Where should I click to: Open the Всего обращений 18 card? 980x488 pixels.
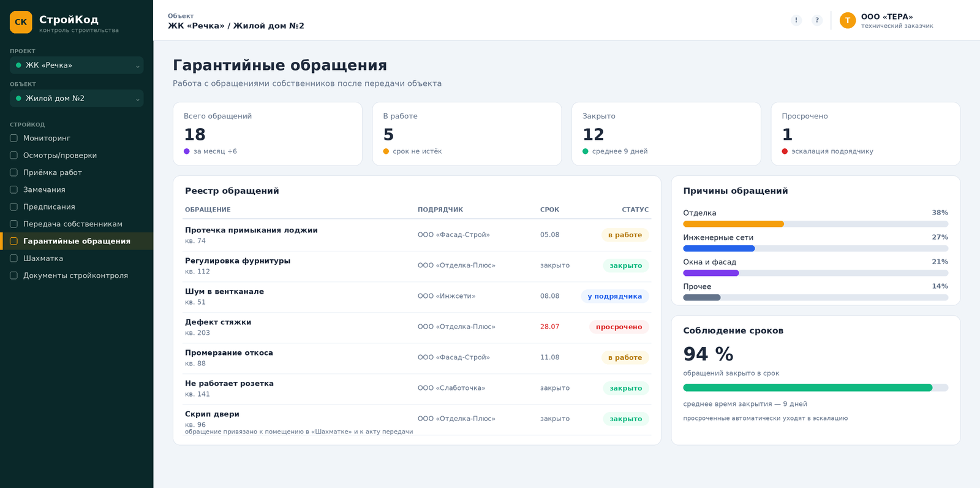pyautogui.click(x=268, y=134)
